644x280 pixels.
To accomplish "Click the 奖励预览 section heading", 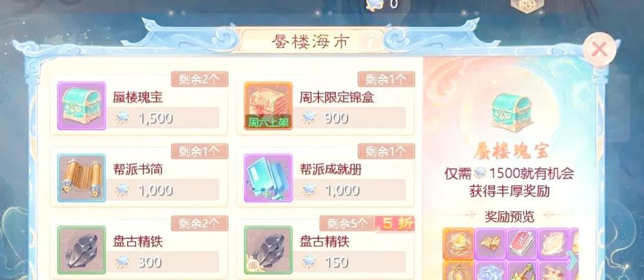I will [510, 216].
